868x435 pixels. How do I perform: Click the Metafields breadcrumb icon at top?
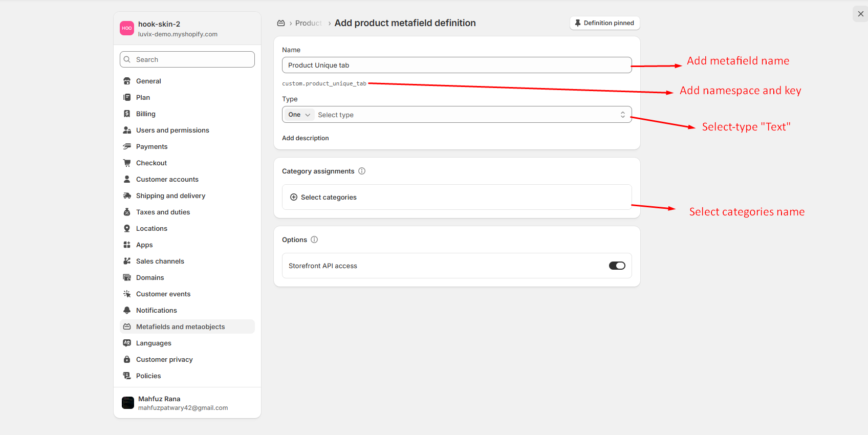[x=281, y=23]
